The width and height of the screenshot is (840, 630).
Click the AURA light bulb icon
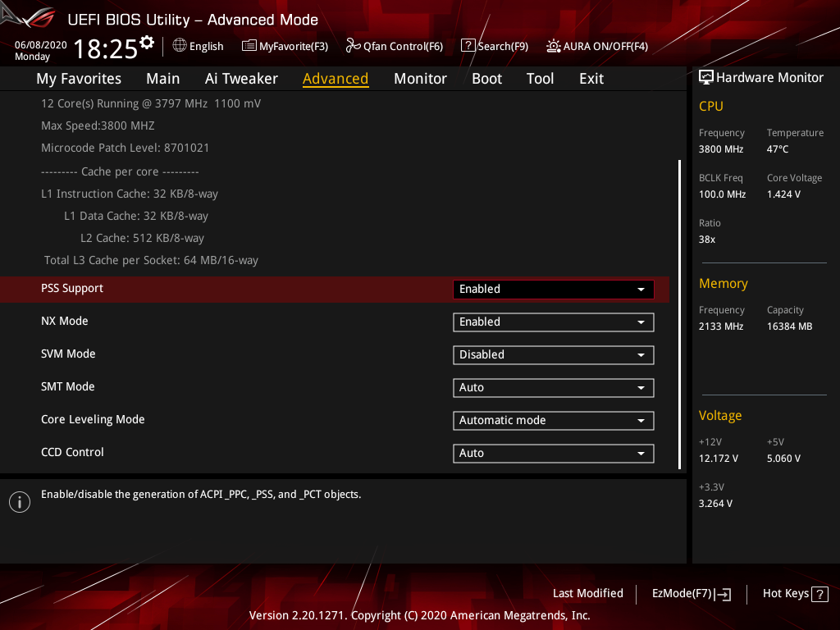pos(554,46)
